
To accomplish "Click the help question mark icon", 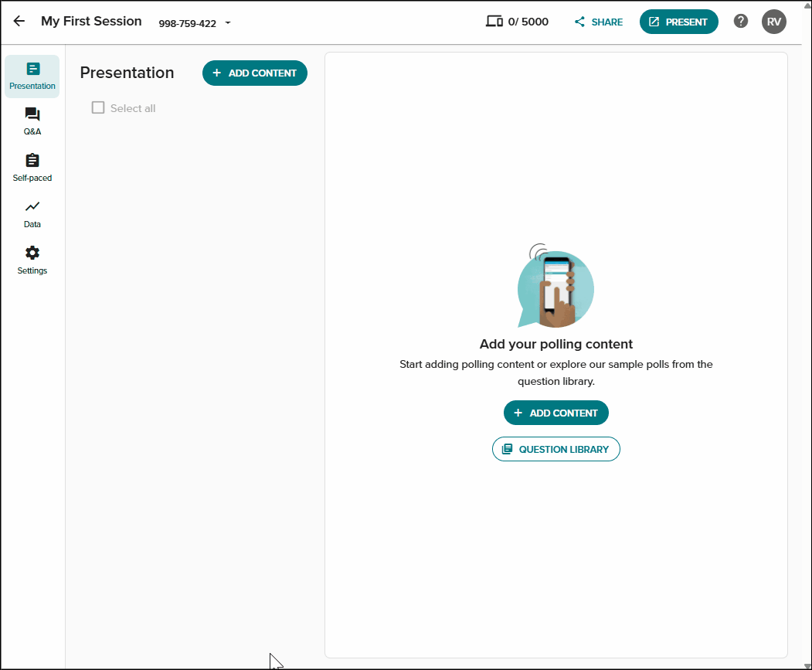I will (x=741, y=21).
